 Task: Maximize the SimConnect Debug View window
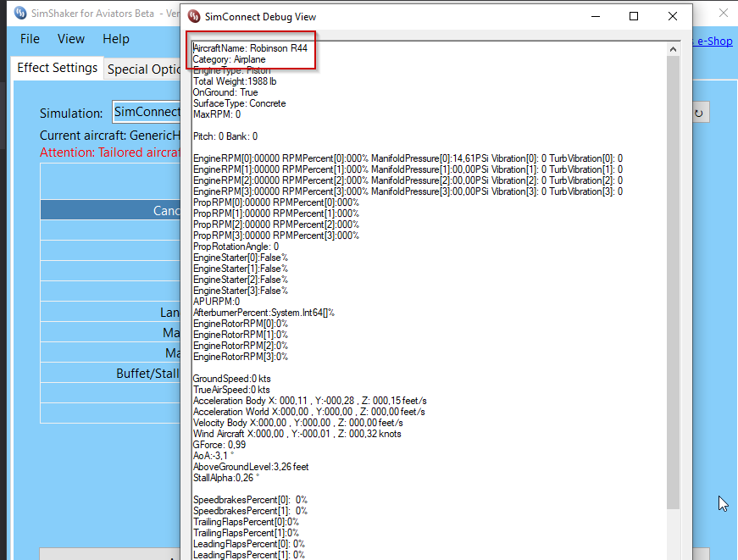click(x=634, y=16)
